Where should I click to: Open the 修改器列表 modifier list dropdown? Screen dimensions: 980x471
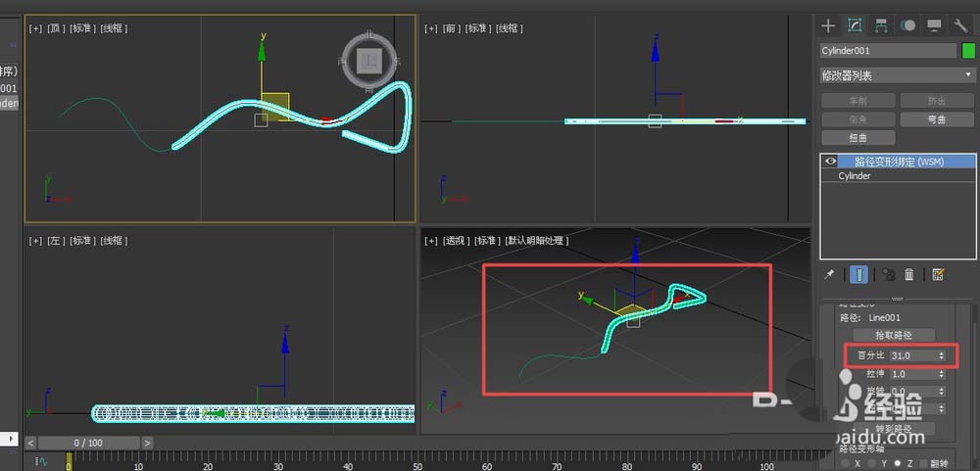(x=897, y=75)
